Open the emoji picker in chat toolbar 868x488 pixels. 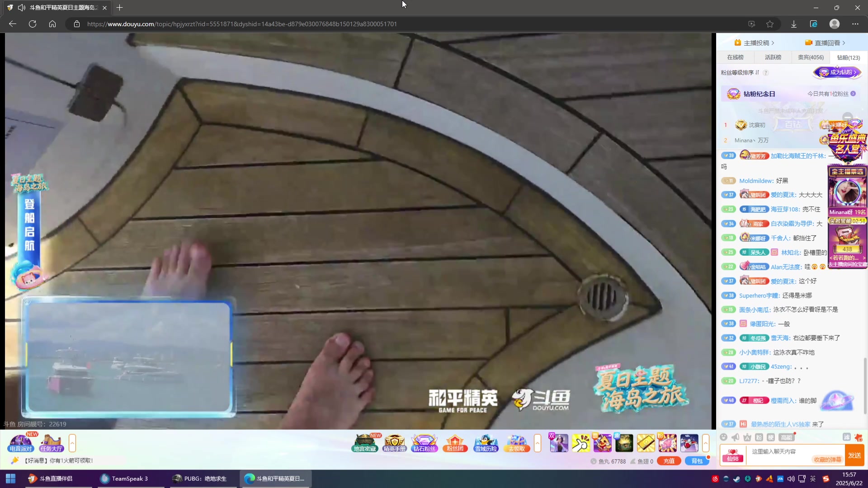click(x=723, y=437)
